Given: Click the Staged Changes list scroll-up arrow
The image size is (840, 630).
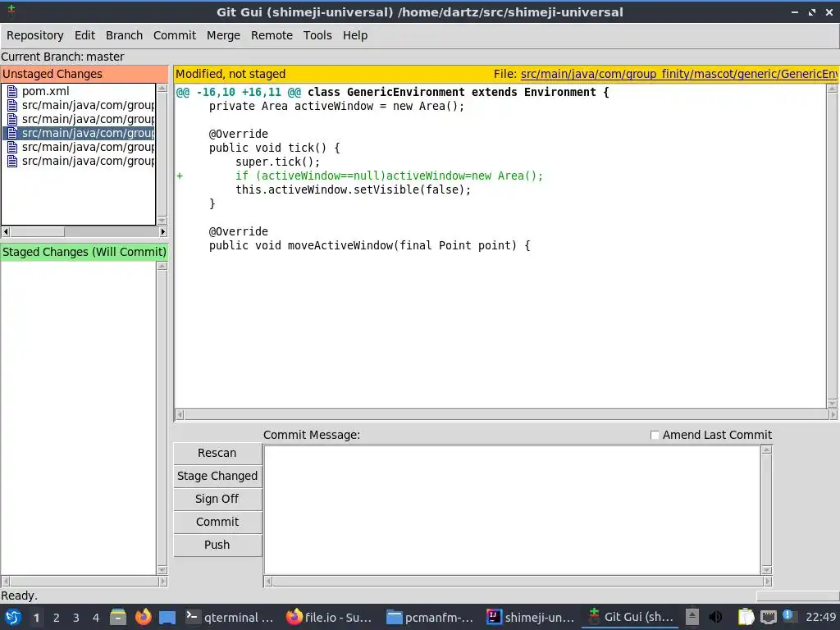Looking at the screenshot, I should pyautogui.click(x=162, y=267).
